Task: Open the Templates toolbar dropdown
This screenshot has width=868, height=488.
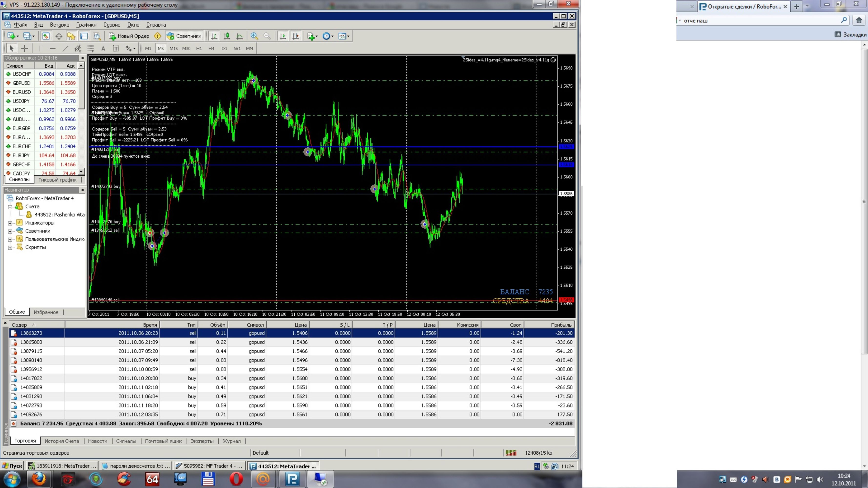Action: coord(344,36)
